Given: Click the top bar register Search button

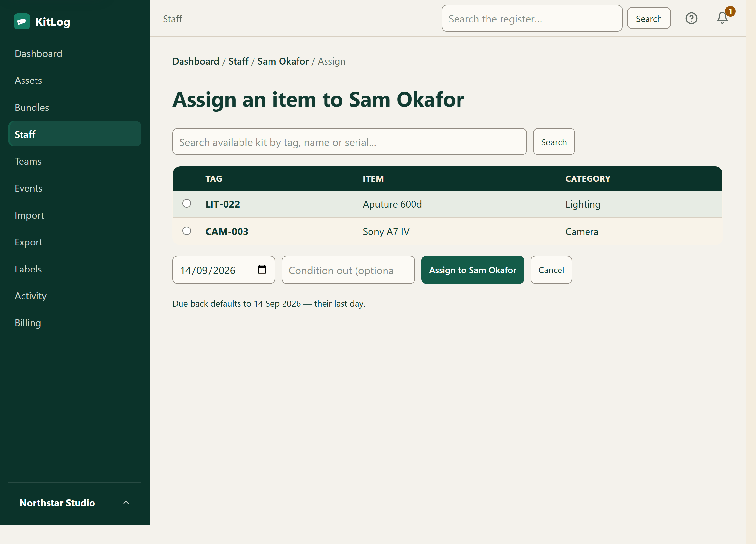Looking at the screenshot, I should click(x=649, y=19).
